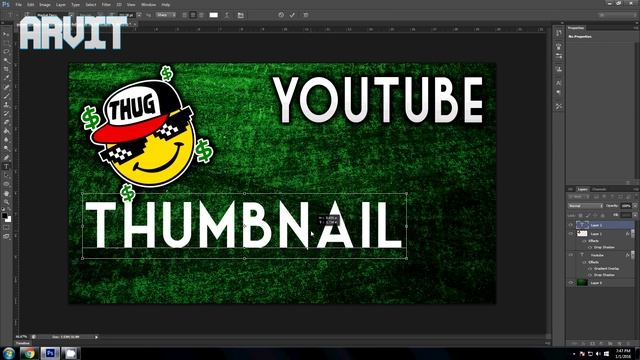The image size is (640, 360).
Task: Left-align the text
Action: (x=185, y=15)
